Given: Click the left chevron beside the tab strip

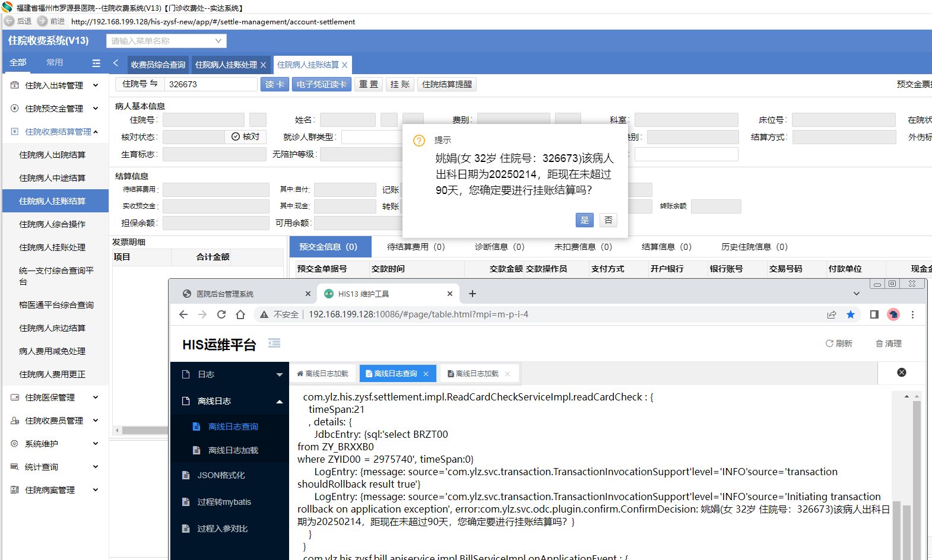Looking at the screenshot, I should (x=116, y=63).
